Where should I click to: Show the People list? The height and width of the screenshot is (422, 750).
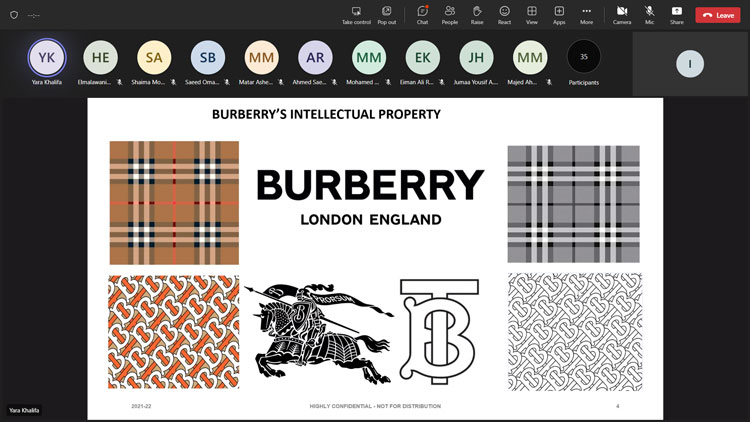pyautogui.click(x=450, y=14)
